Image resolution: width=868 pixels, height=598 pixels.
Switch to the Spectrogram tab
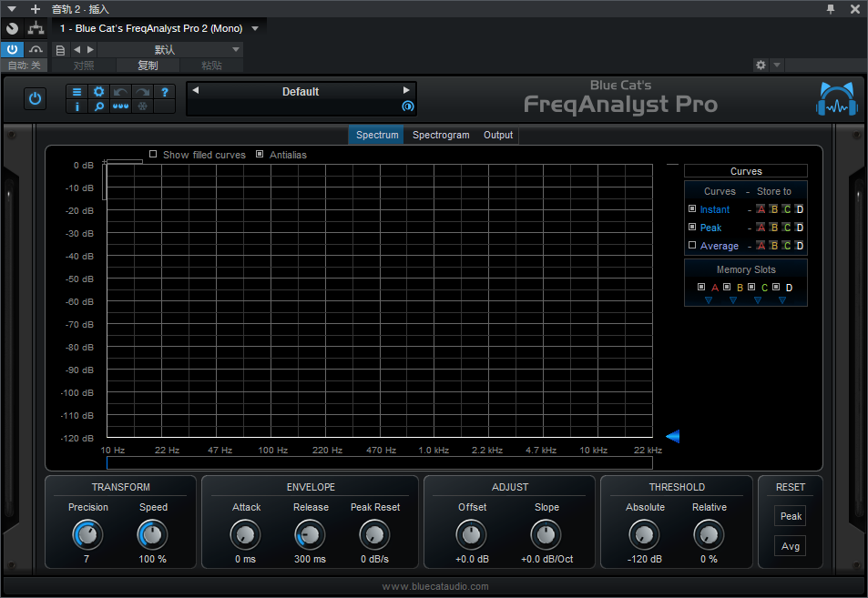(x=441, y=135)
